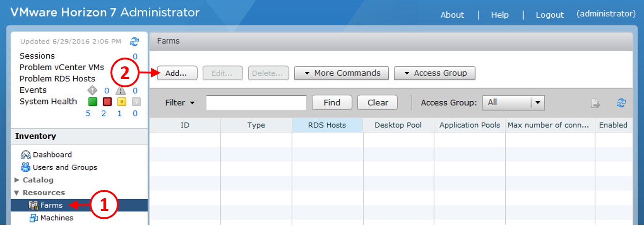Click the Logout link

tap(550, 15)
